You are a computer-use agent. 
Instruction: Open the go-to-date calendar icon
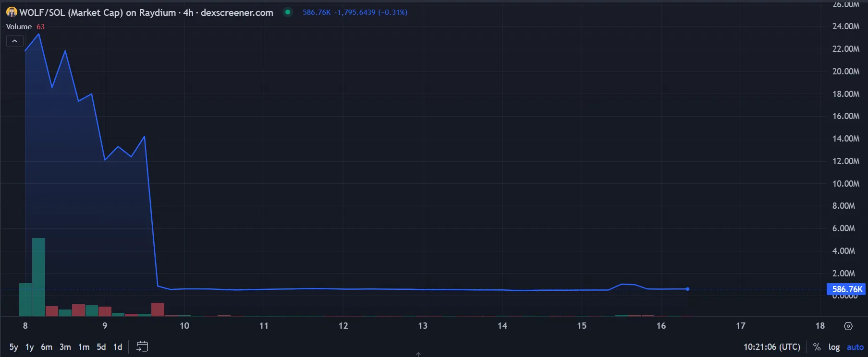[x=142, y=346]
